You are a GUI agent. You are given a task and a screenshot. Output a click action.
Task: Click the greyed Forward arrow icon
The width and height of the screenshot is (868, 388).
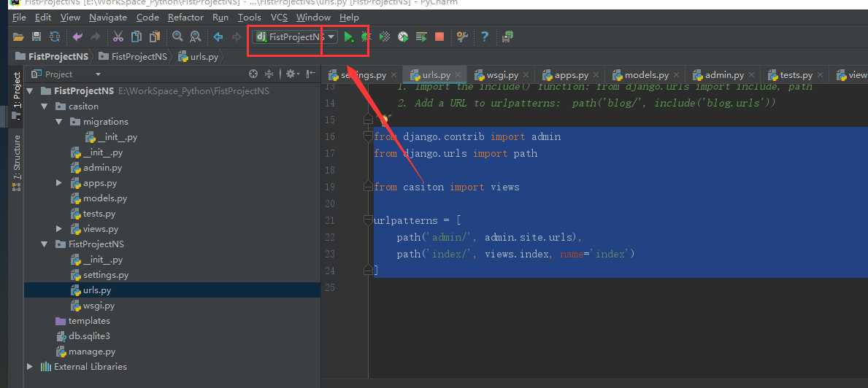(x=237, y=37)
